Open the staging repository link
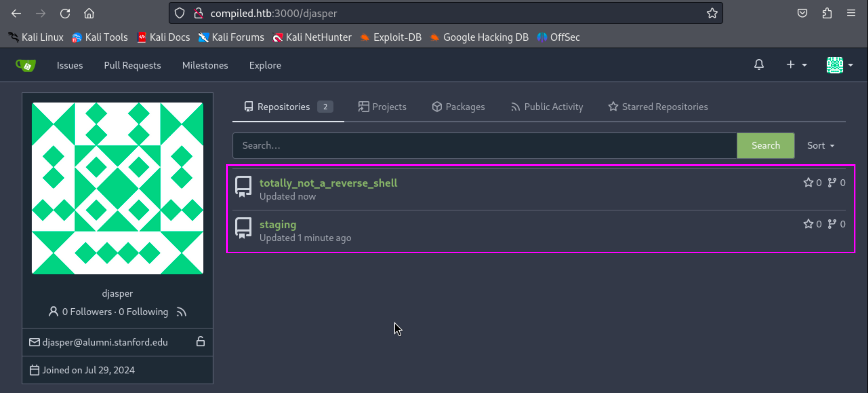The height and width of the screenshot is (393, 868). point(278,224)
